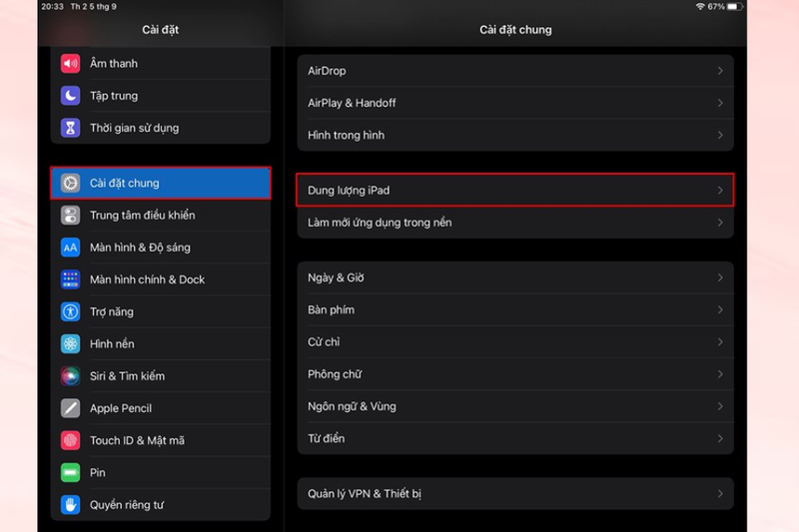Screen dimensions: 799x532
Task: Open Từ điển chevron
Action: click(x=720, y=438)
